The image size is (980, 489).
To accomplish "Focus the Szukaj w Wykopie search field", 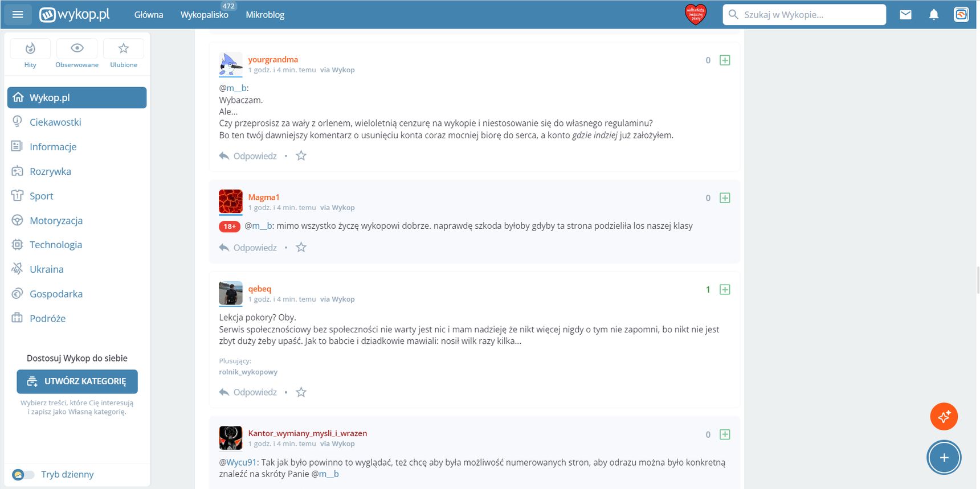I will [x=805, y=14].
